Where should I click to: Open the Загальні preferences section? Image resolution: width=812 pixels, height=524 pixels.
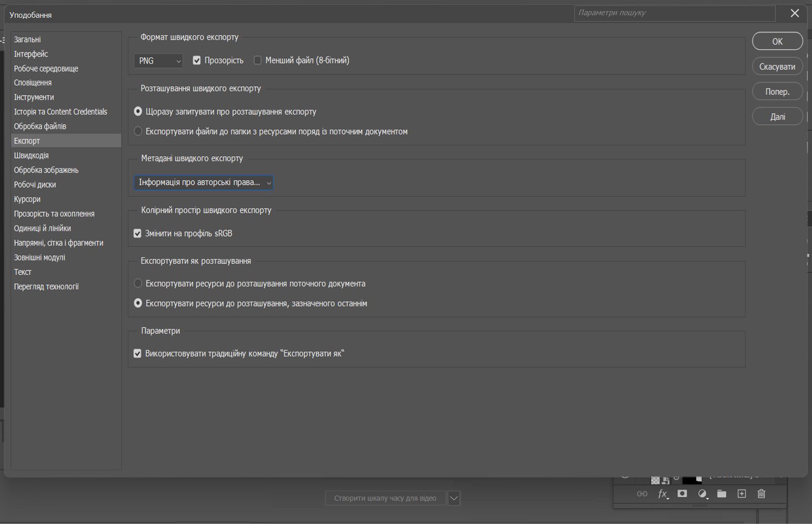tap(66, 40)
